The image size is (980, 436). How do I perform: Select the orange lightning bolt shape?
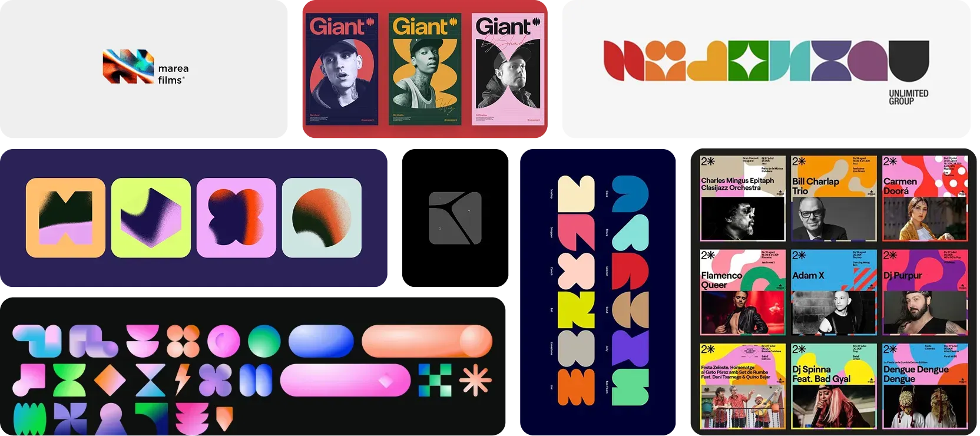[183, 379]
